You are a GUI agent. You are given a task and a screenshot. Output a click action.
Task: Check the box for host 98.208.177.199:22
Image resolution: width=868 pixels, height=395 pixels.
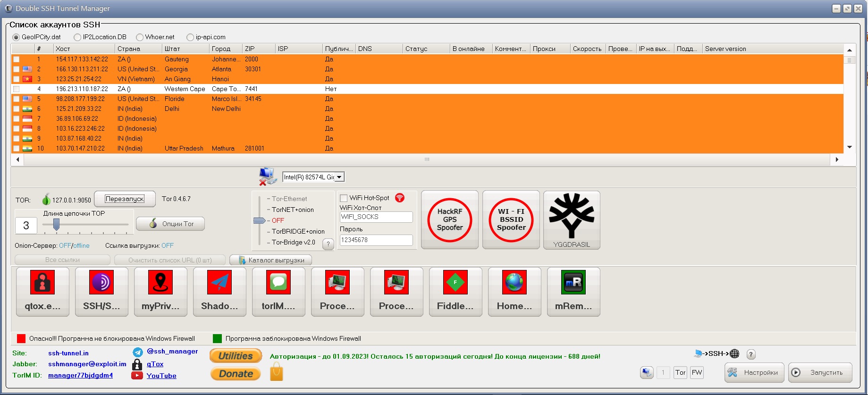[x=17, y=99]
